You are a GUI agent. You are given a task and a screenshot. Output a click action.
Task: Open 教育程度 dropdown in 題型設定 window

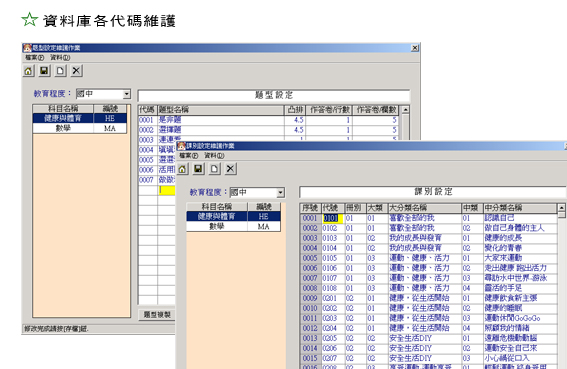pos(127,94)
